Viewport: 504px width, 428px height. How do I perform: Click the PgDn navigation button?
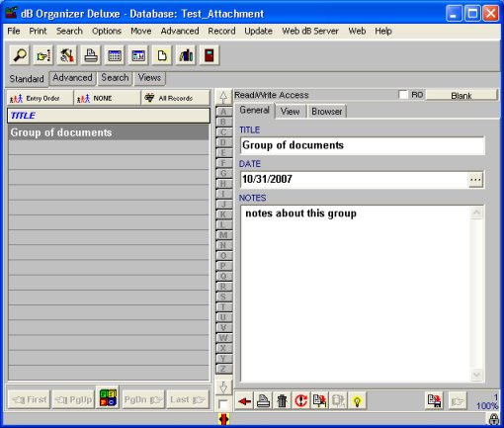(143, 399)
